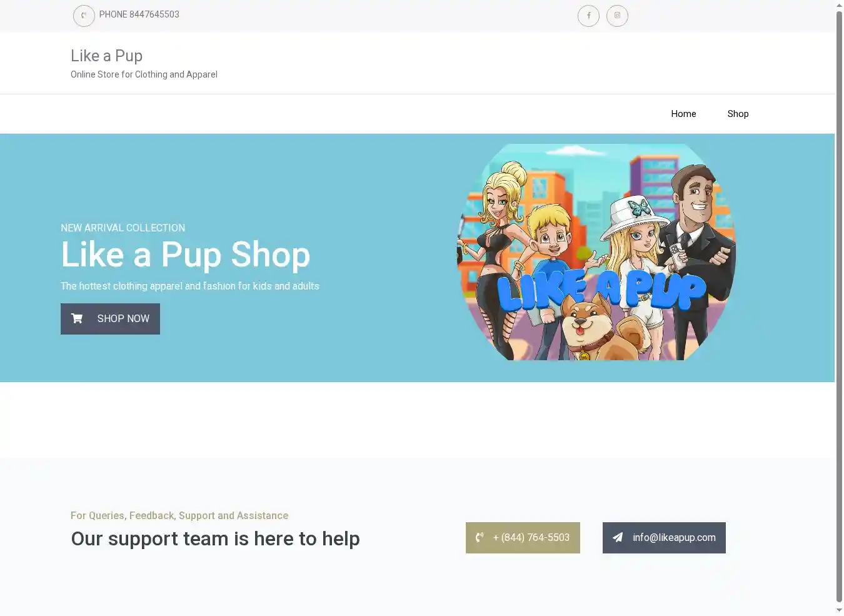
Task: Click the phone icon in the top bar
Action: point(84,16)
